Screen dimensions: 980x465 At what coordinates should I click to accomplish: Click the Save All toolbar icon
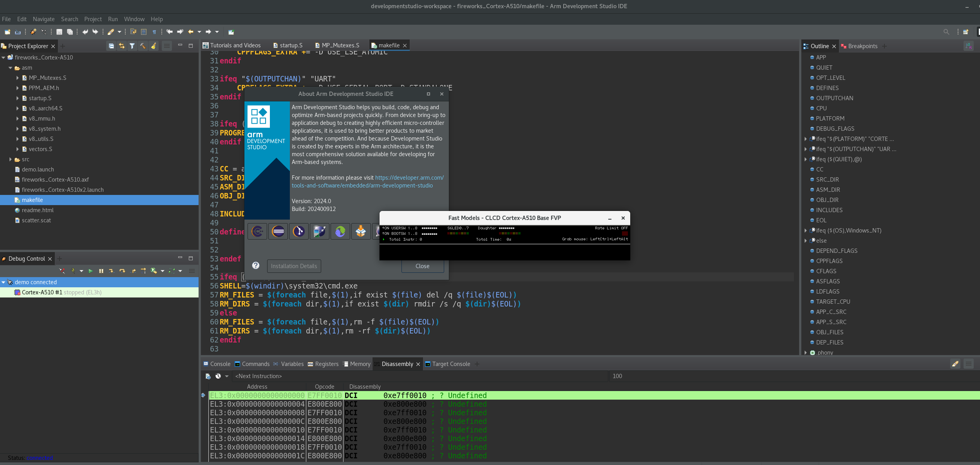point(70,32)
